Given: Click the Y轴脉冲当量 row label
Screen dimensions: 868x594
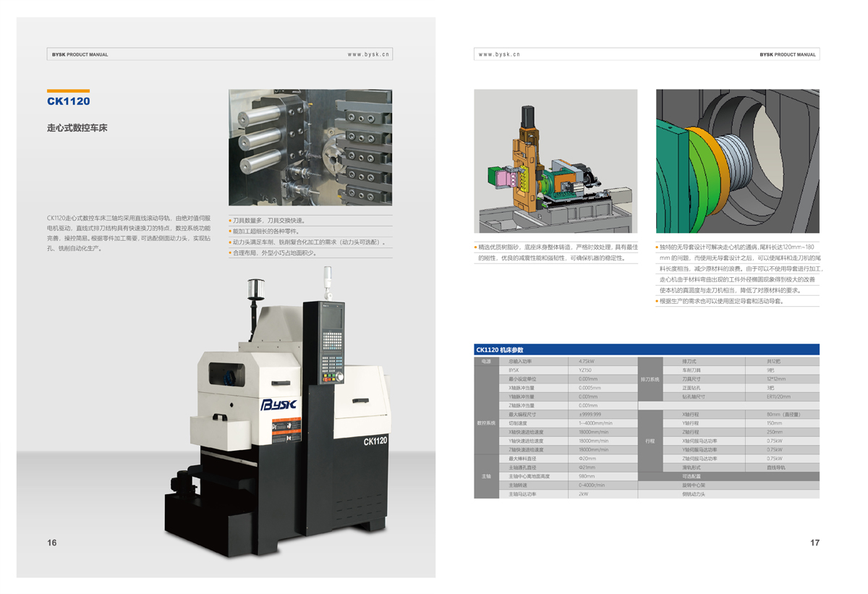Looking at the screenshot, I should click(x=521, y=396).
